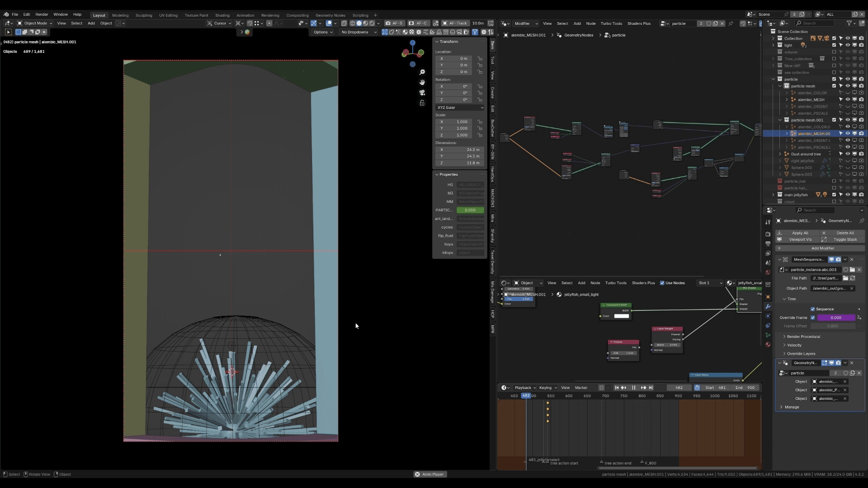
Task: Click the Toggle Stack button
Action: coord(843,240)
